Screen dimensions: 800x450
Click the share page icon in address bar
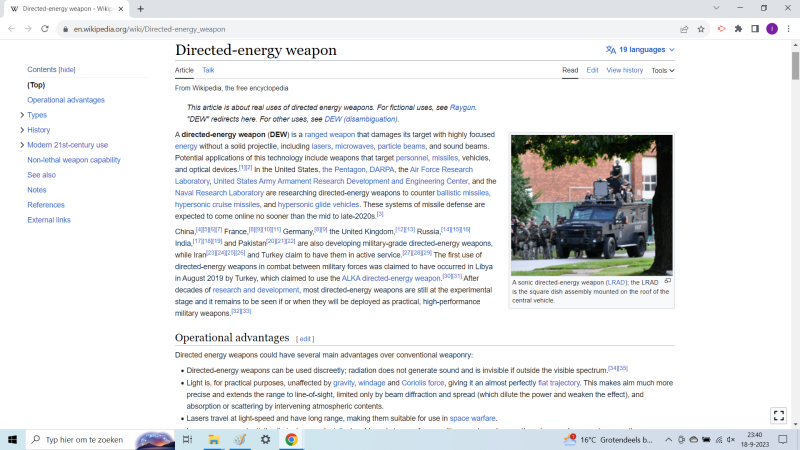point(684,29)
